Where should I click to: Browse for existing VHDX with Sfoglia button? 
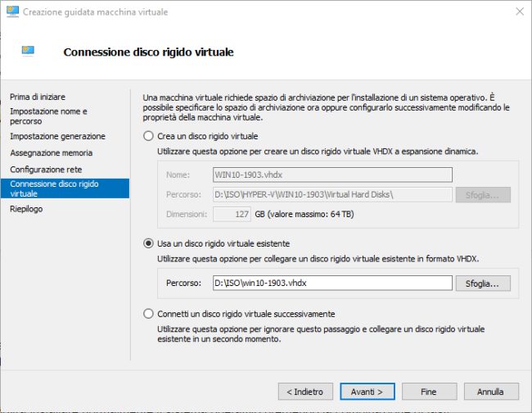point(483,284)
